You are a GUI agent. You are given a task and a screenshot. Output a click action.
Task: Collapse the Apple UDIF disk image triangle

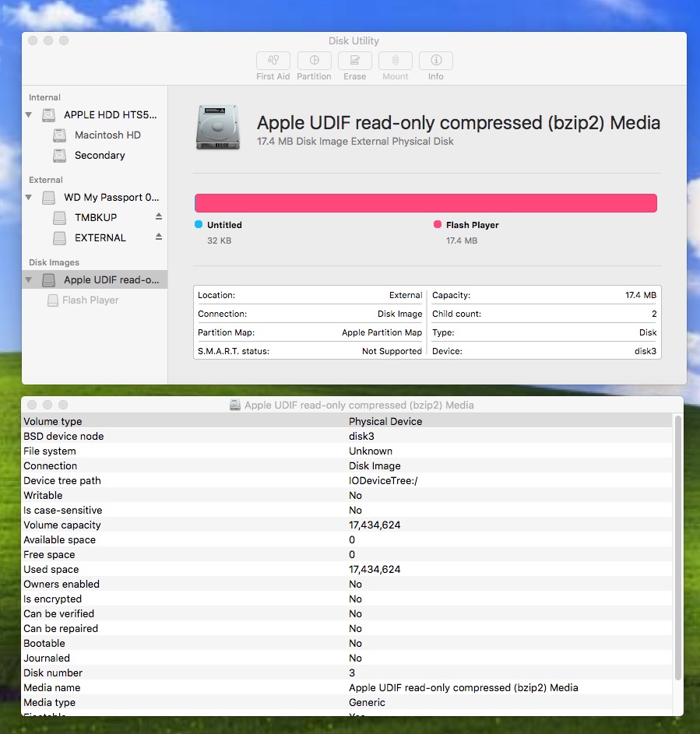tap(29, 280)
